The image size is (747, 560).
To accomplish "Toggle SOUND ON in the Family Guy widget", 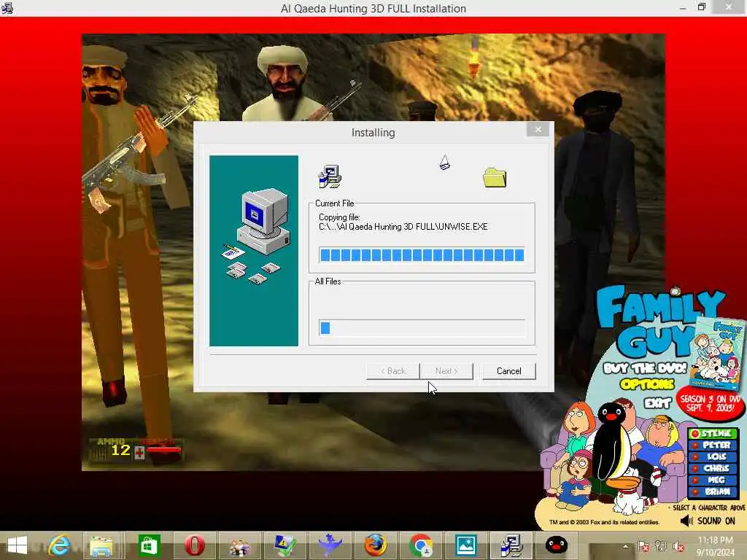I will (708, 521).
